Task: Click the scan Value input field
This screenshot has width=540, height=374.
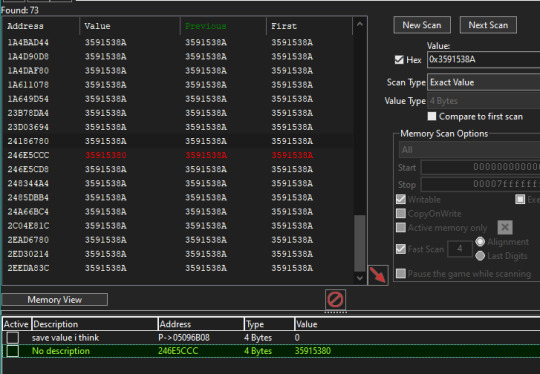Action: pyautogui.click(x=484, y=60)
